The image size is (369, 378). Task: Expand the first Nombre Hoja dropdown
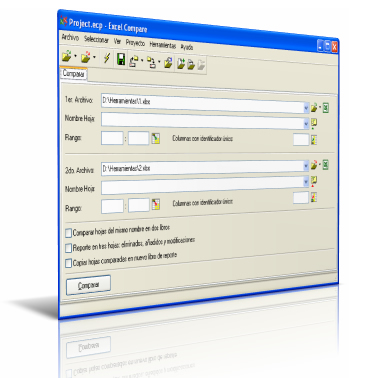[x=306, y=124]
